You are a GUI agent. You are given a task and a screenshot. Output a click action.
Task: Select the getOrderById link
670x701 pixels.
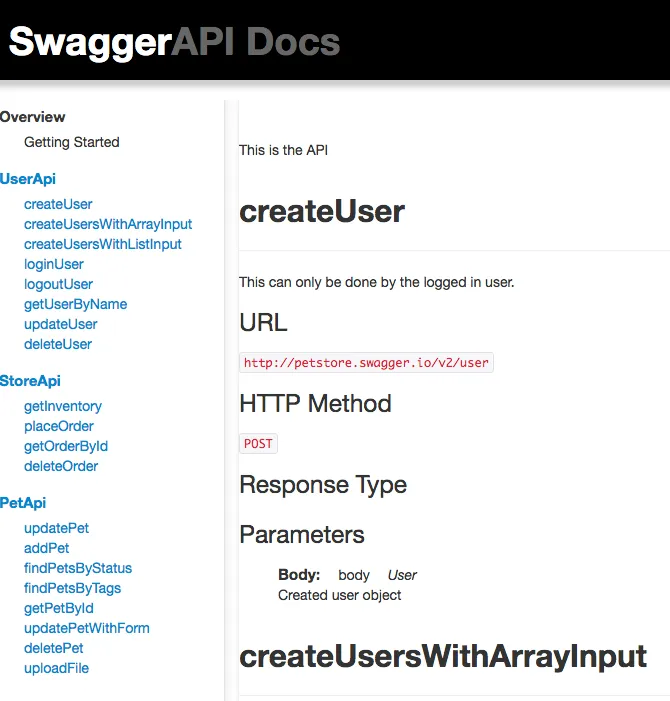coord(66,446)
